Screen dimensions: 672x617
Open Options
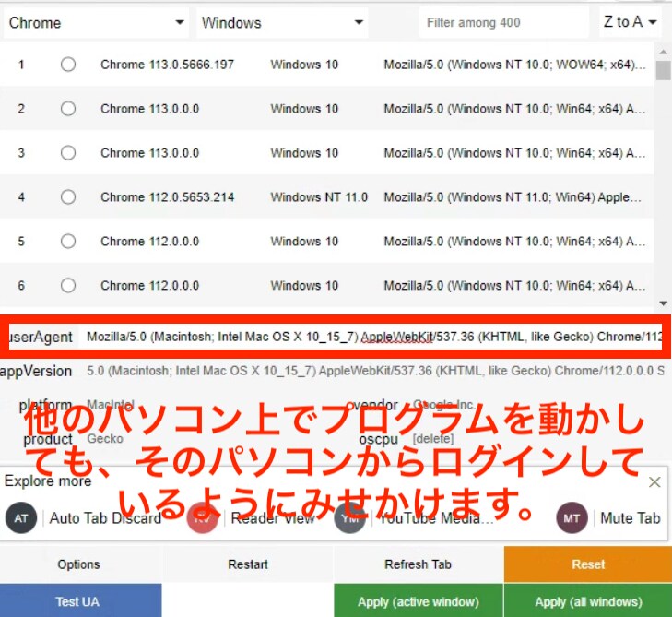point(81,564)
